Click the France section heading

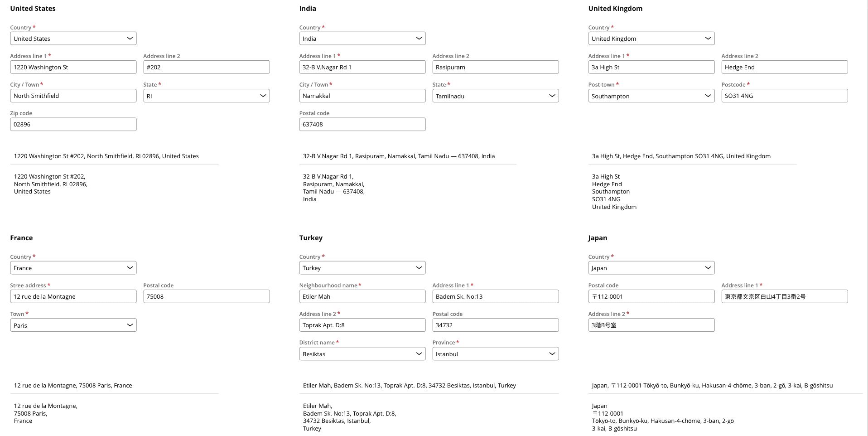(21, 238)
